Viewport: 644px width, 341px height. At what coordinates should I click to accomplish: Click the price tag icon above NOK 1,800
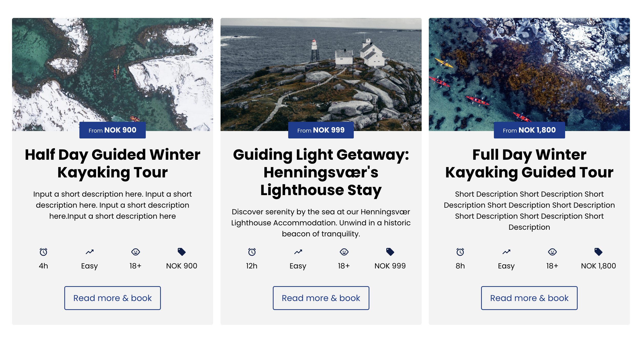598,252
